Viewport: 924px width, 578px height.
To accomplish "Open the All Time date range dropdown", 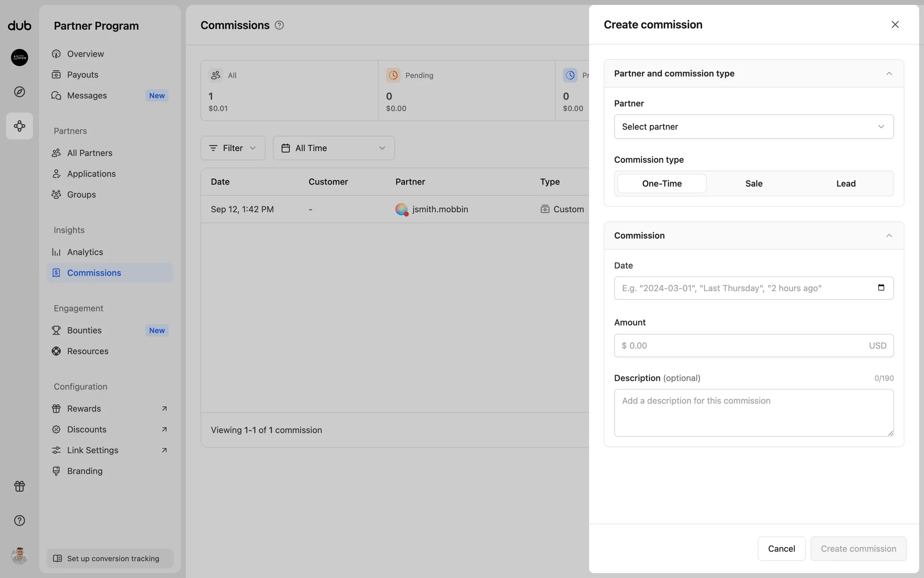I will 334,148.
